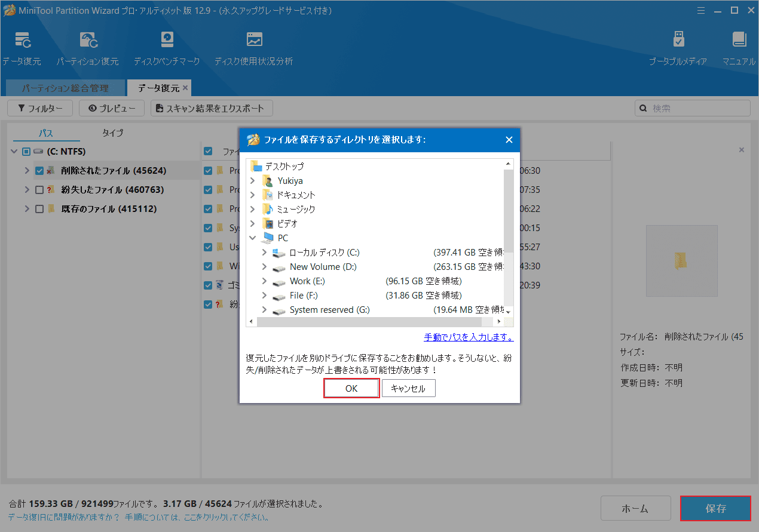Close the directory selection dialog
The image size is (759, 532).
tap(509, 140)
